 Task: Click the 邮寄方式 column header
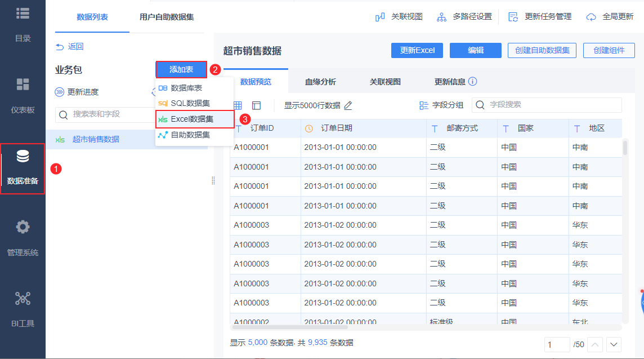pos(462,128)
